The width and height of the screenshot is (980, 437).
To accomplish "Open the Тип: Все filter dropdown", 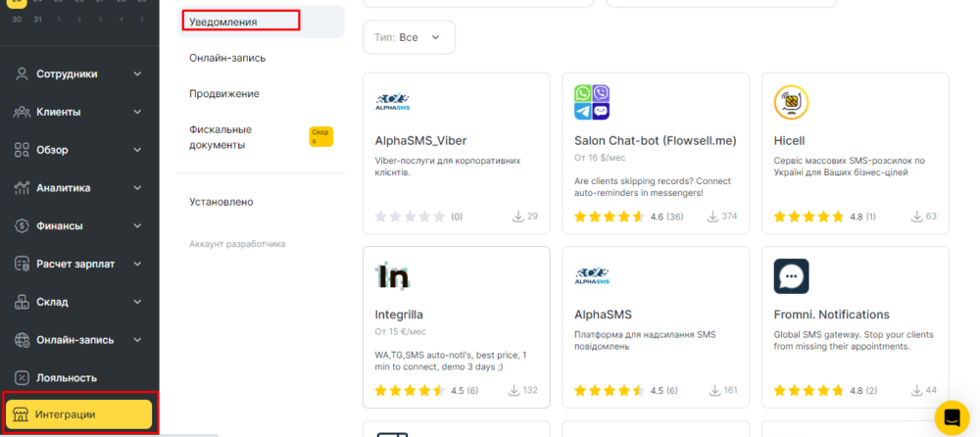I will point(409,37).
